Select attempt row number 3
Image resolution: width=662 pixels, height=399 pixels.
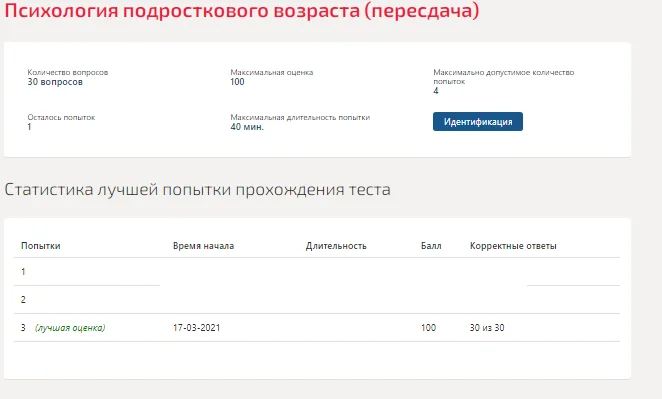tap(317, 328)
